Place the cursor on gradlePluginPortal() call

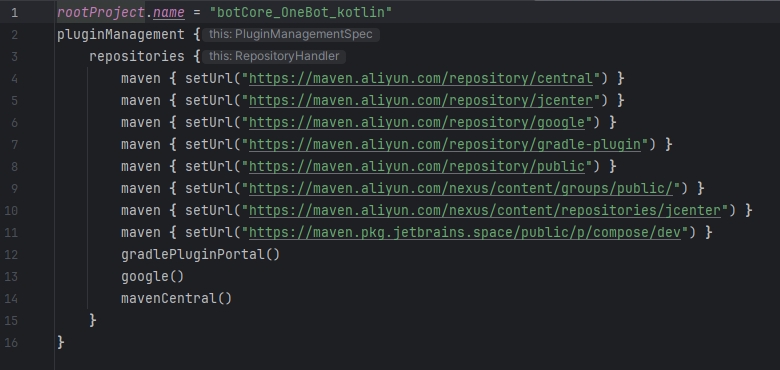200,255
